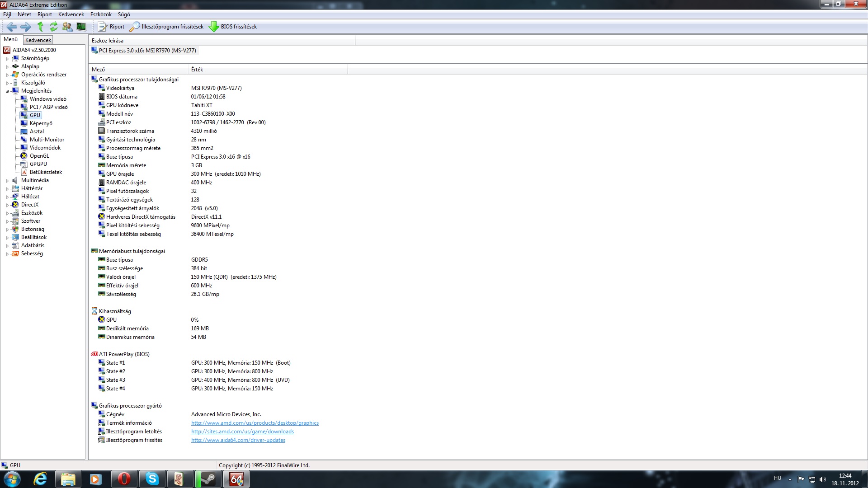The image size is (868, 488).
Task: Select the Videomódok tree item
Action: pyautogui.click(x=45, y=148)
